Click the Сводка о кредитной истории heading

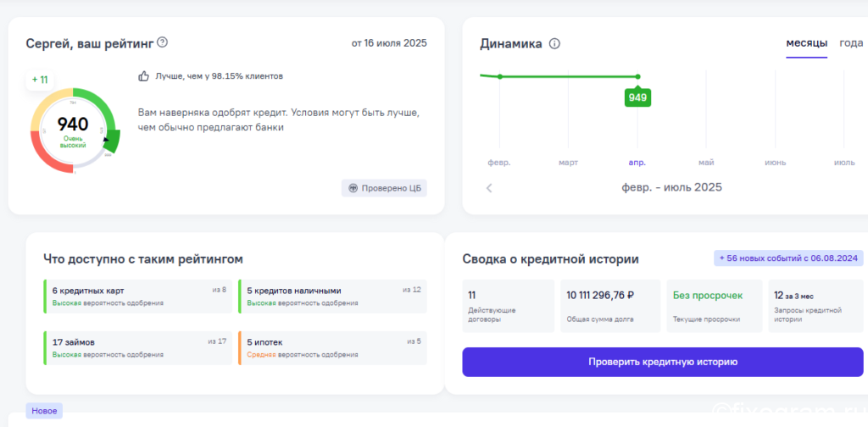pyautogui.click(x=550, y=259)
